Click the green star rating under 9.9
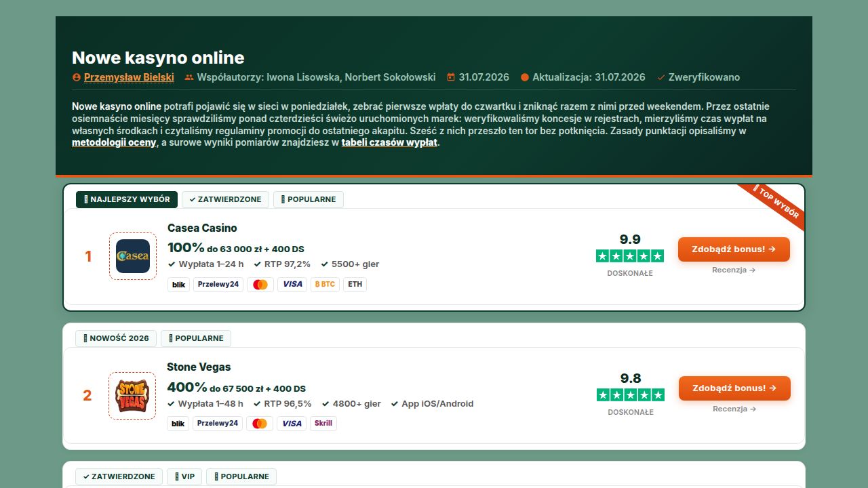Image resolution: width=868 pixels, height=488 pixels. pos(630,256)
